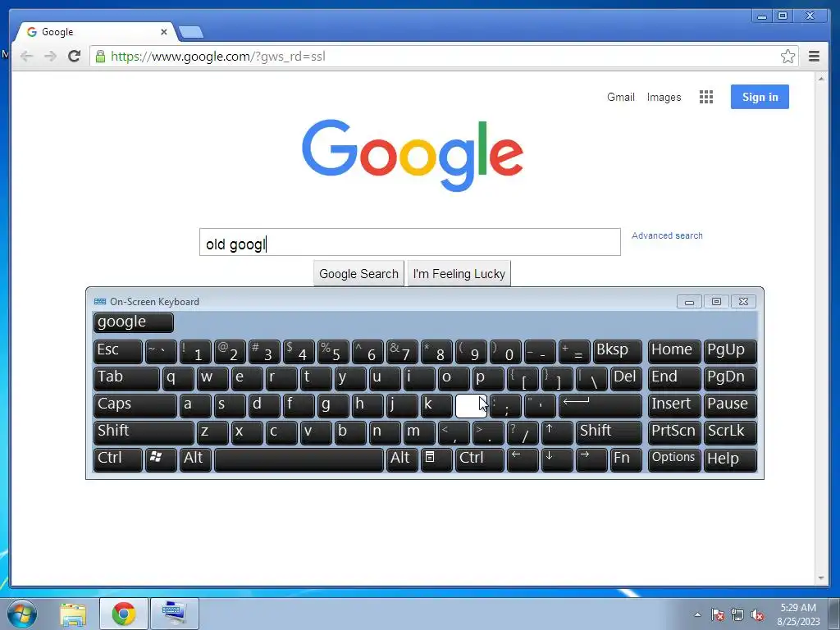
Task: Close the Google tab
Action: 164,32
